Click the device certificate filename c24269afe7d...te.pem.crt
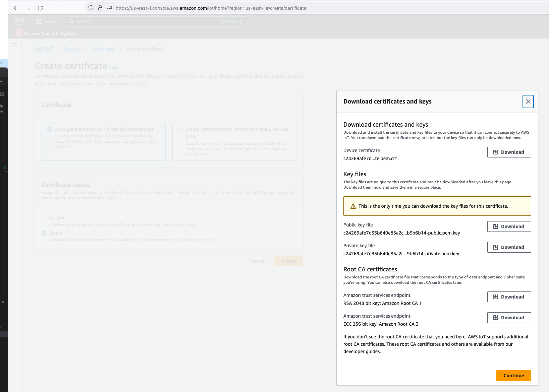 pyautogui.click(x=370, y=158)
